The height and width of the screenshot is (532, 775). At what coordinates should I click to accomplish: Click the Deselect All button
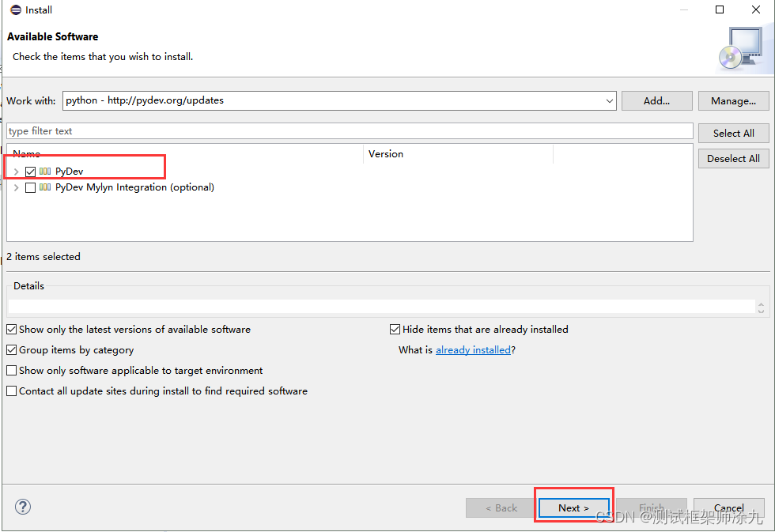coord(734,159)
